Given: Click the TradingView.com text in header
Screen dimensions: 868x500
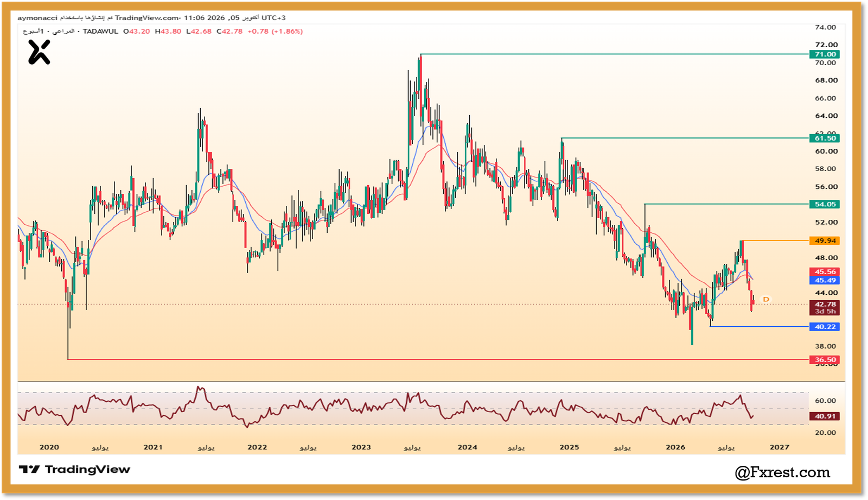Looking at the screenshot, I should pyautogui.click(x=147, y=18).
